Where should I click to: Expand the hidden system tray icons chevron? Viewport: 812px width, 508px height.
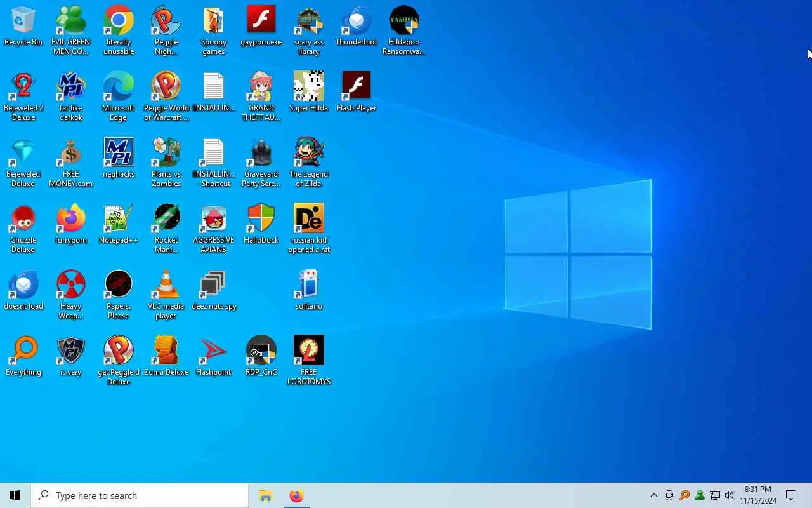tap(654, 495)
